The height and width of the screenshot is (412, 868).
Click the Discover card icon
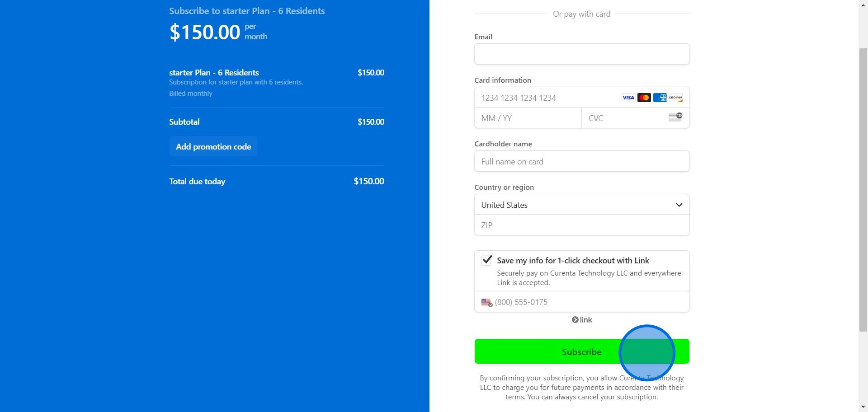point(675,98)
